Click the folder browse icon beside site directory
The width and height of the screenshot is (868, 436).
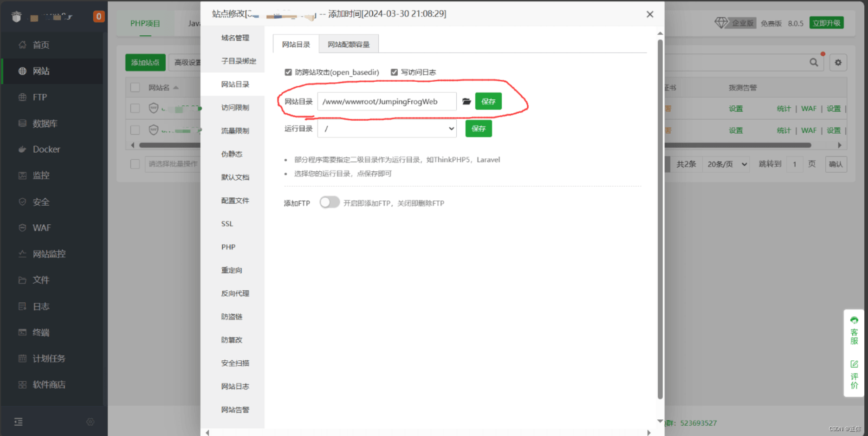pyautogui.click(x=466, y=102)
